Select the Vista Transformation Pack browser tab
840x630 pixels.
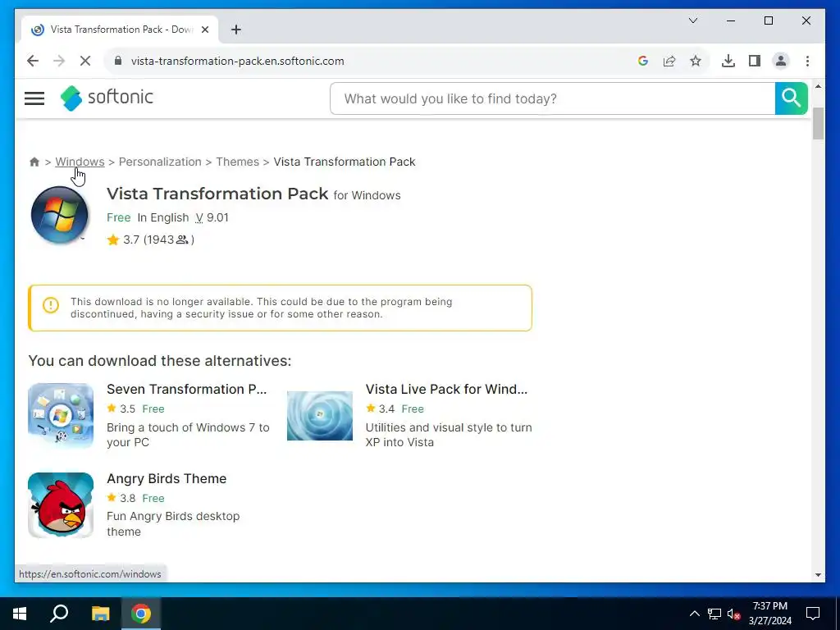120,30
